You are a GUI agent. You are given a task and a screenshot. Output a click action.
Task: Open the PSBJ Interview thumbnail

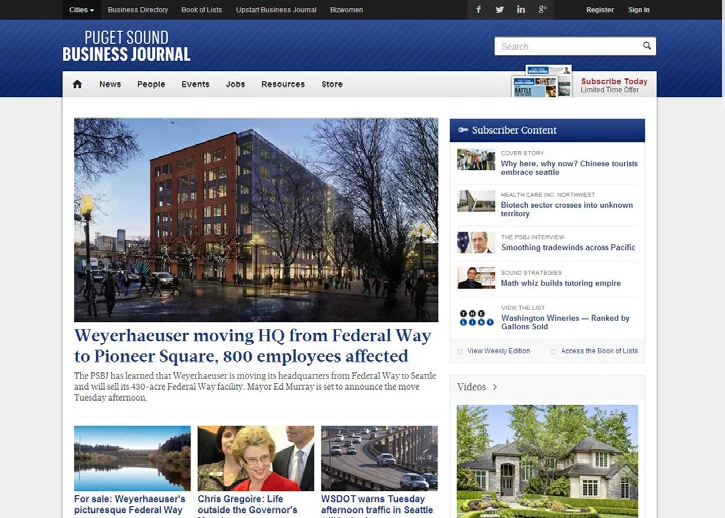point(476,242)
